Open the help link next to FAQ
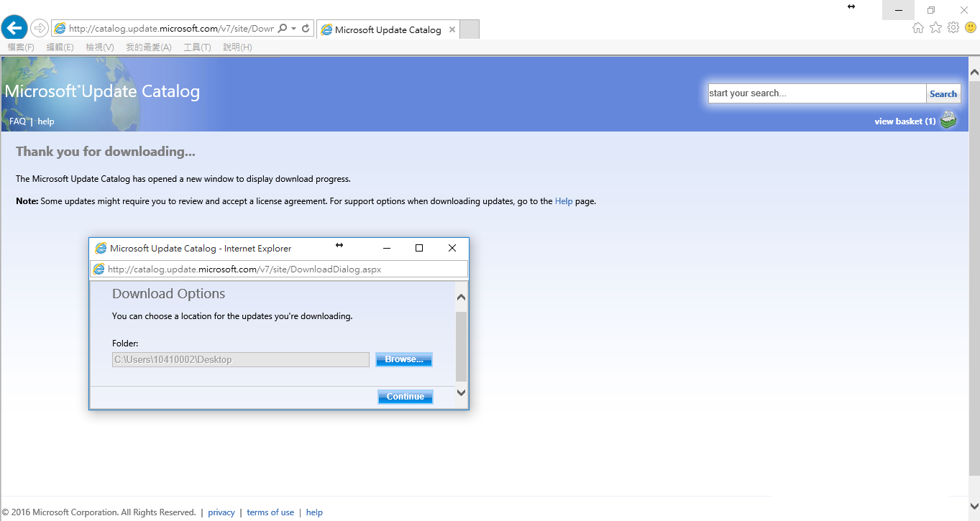980x521 pixels. click(46, 121)
